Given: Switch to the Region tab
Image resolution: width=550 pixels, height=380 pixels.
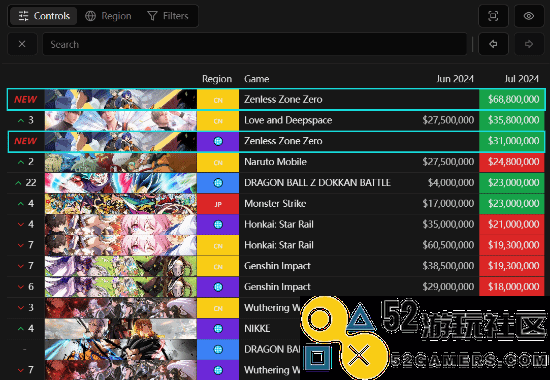Looking at the screenshot, I should 108,16.
